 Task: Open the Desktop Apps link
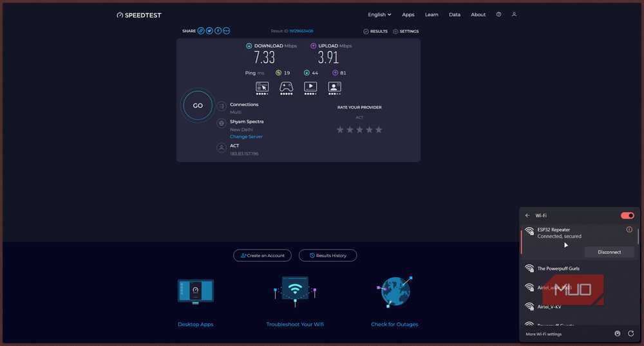pos(196,324)
